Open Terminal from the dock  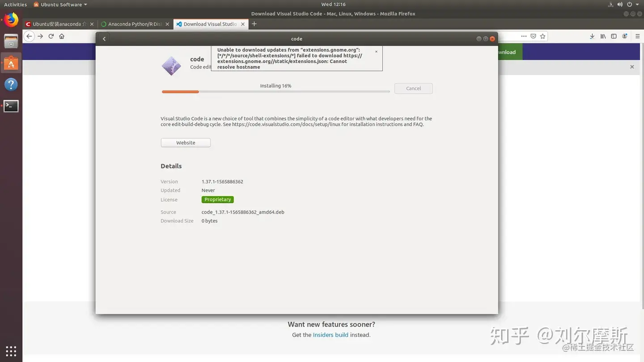11,106
